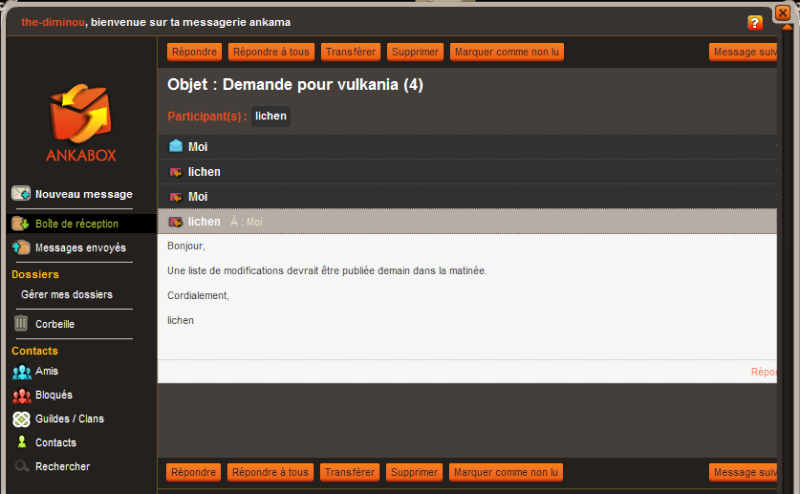
Task: Click the top Supprimer button
Action: tap(415, 52)
